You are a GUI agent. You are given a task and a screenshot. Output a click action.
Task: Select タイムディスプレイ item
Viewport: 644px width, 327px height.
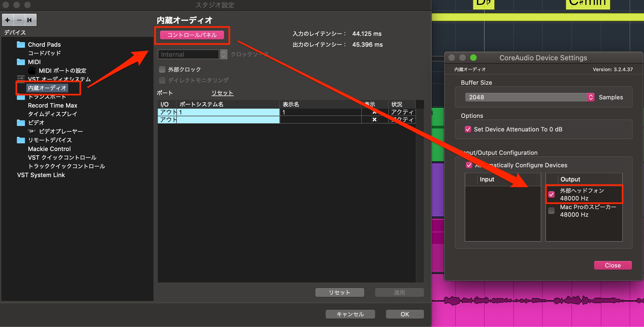pyautogui.click(x=52, y=114)
